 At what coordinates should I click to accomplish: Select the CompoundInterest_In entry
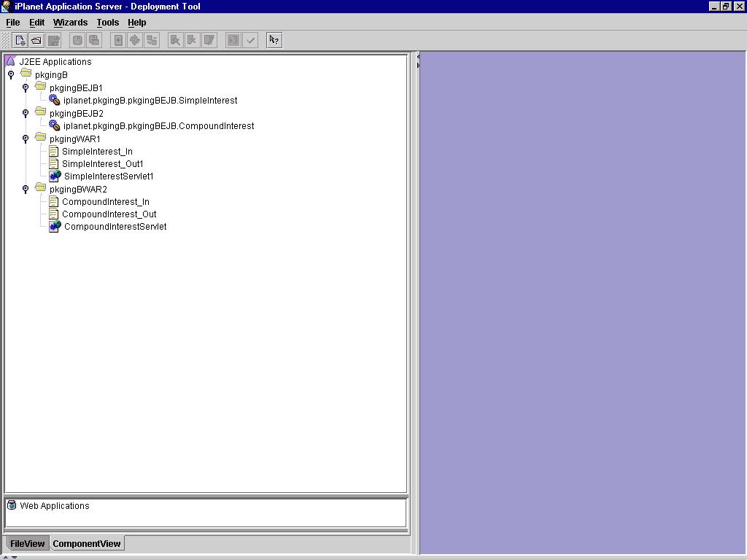105,202
